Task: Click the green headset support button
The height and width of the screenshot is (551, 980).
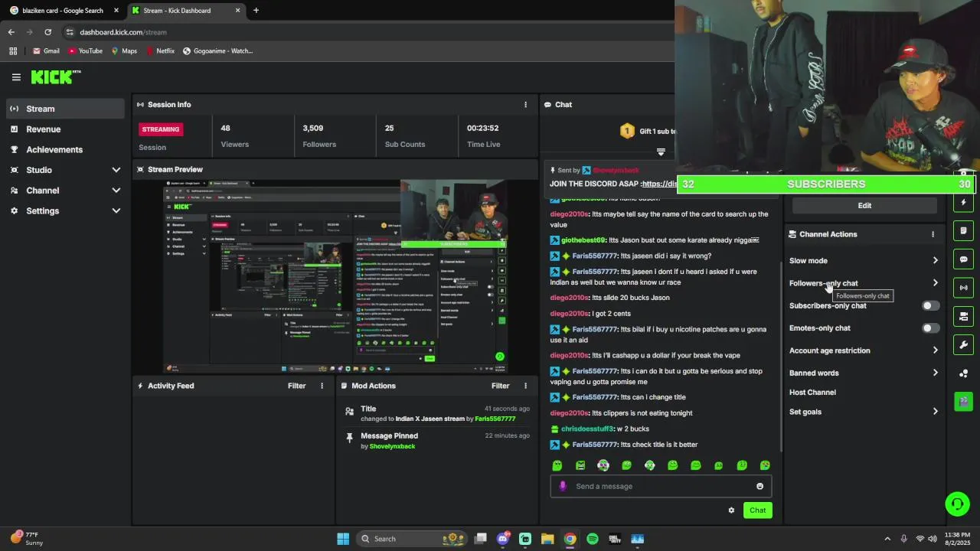Action: [957, 504]
